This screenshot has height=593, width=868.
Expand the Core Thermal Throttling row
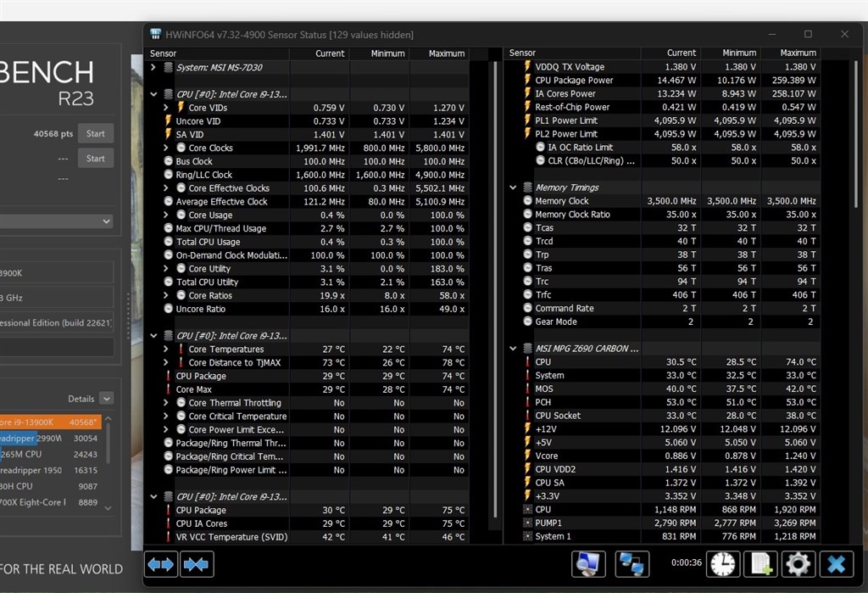(x=165, y=403)
